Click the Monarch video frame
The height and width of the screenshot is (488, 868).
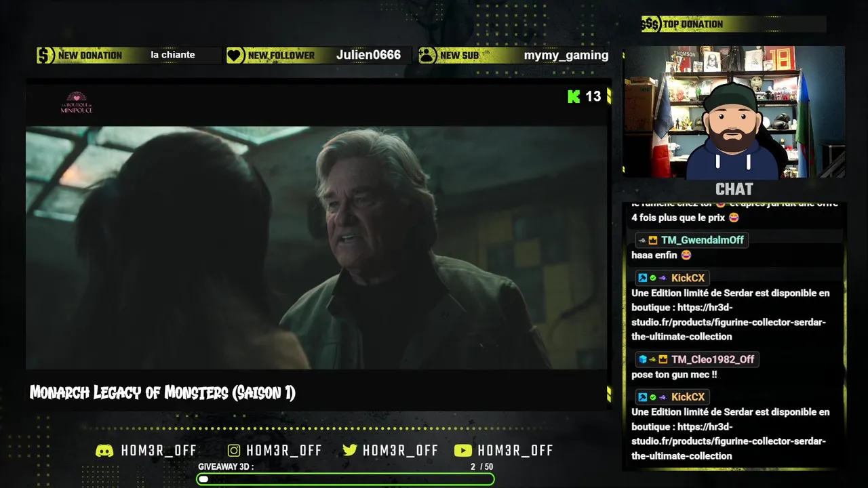[x=317, y=247]
